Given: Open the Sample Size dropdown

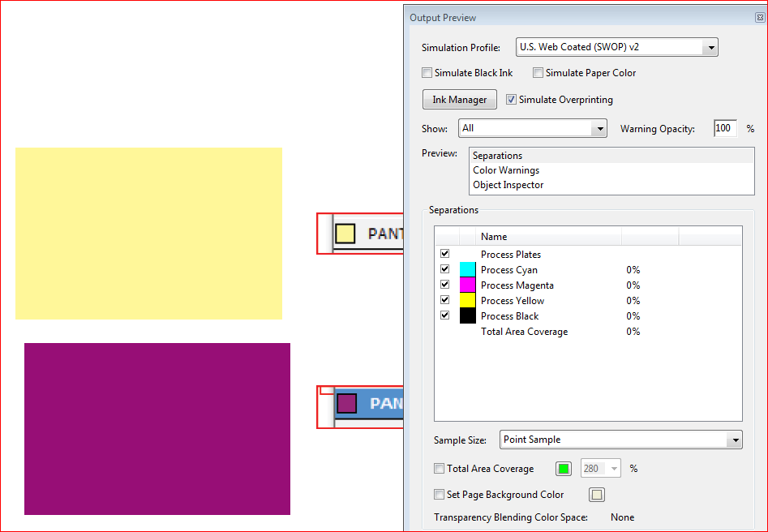Looking at the screenshot, I should pos(736,439).
